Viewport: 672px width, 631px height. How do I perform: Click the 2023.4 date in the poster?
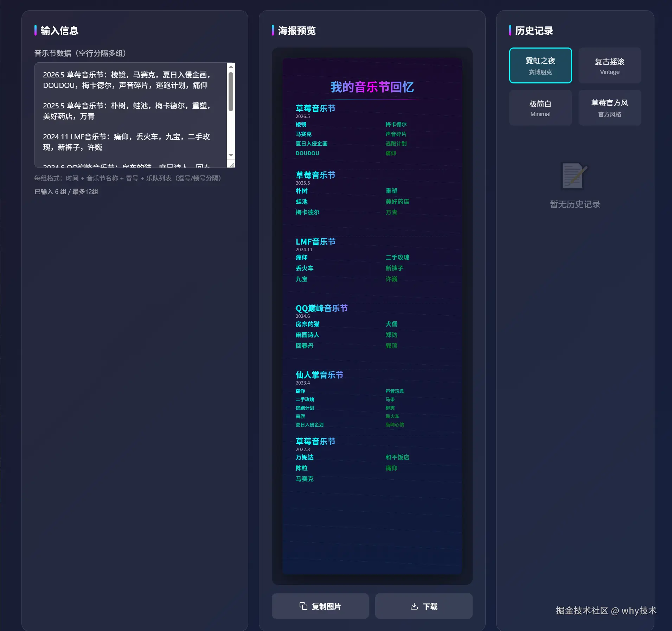point(303,383)
